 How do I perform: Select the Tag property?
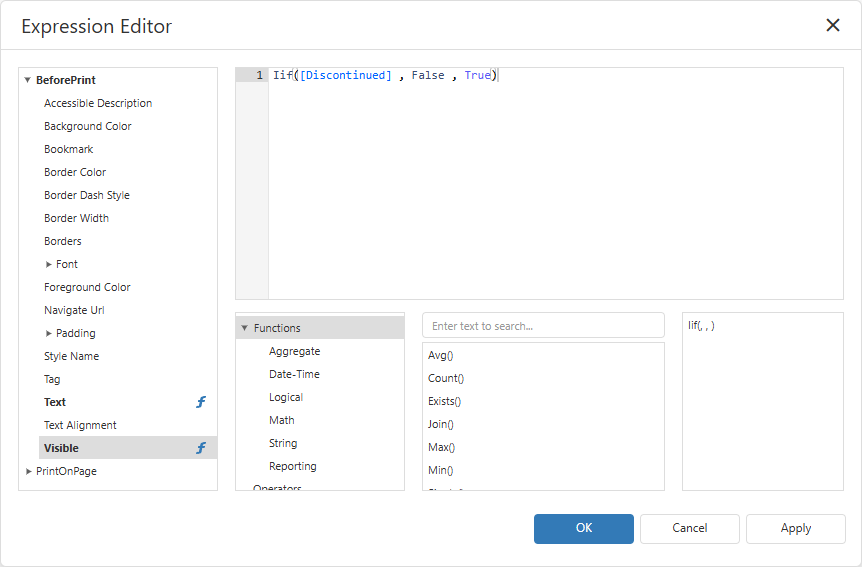tap(52, 379)
